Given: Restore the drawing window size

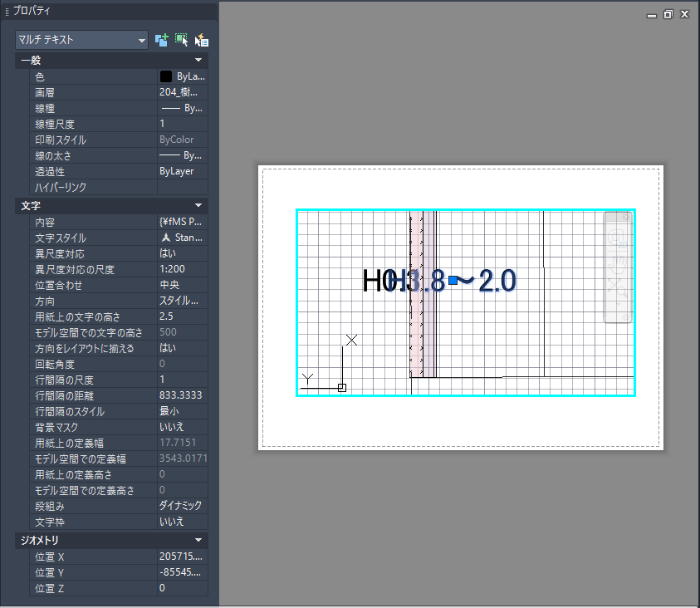Looking at the screenshot, I should pos(668,14).
